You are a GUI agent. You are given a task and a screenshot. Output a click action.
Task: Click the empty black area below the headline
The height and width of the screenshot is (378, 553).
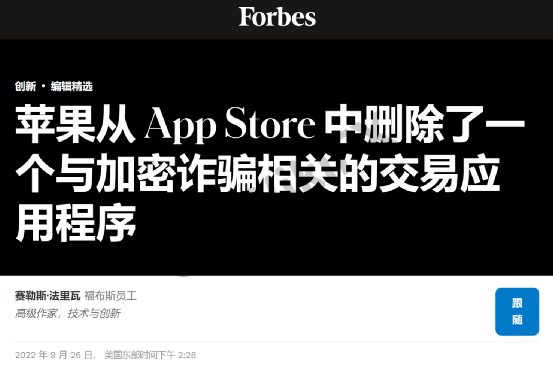(317, 259)
